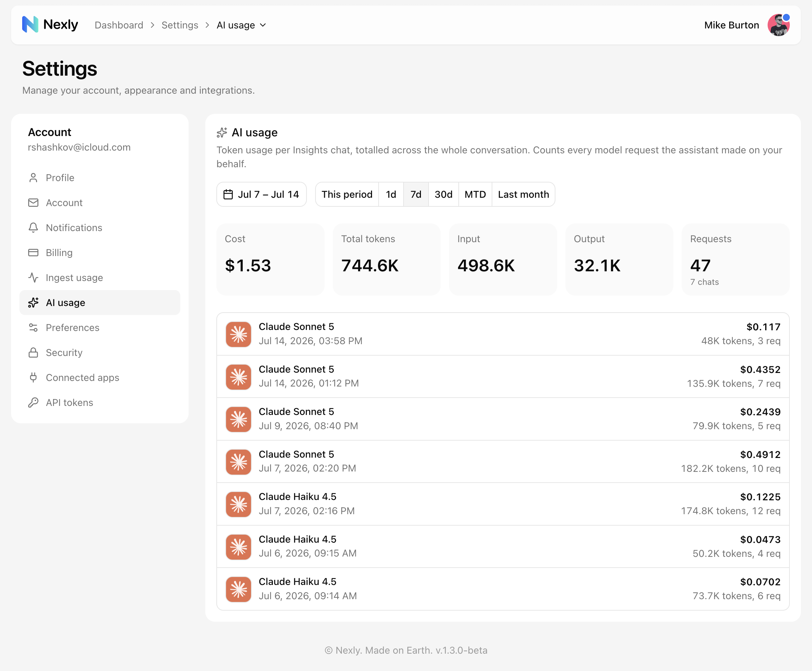Click the Profile person icon
Image resolution: width=812 pixels, height=671 pixels.
tap(33, 178)
